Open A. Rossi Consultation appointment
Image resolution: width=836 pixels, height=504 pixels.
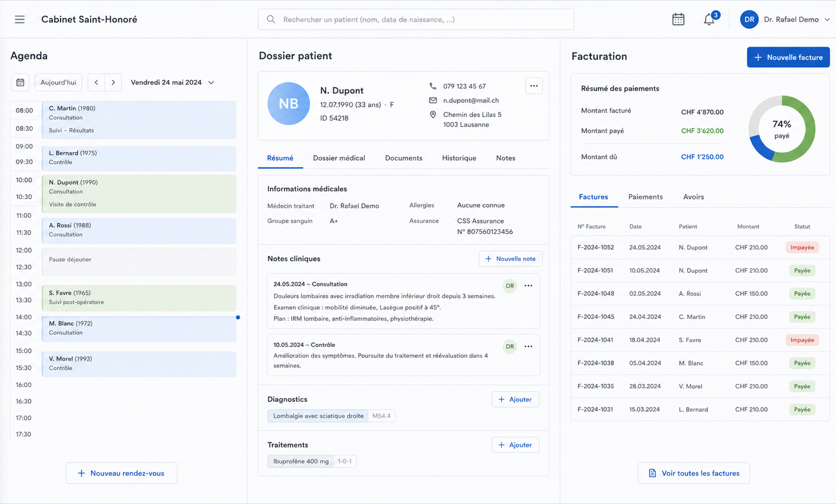139,230
